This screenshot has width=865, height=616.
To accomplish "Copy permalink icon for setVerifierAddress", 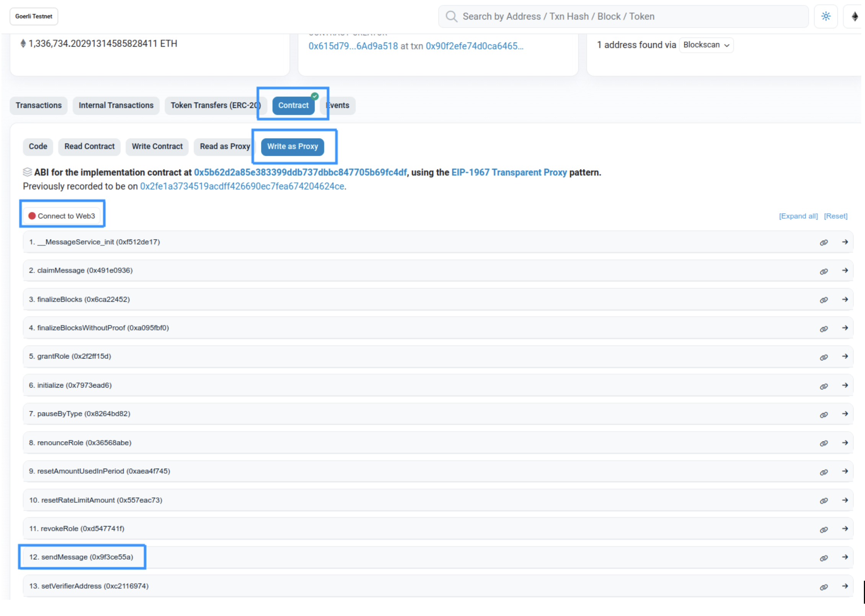I will (824, 587).
